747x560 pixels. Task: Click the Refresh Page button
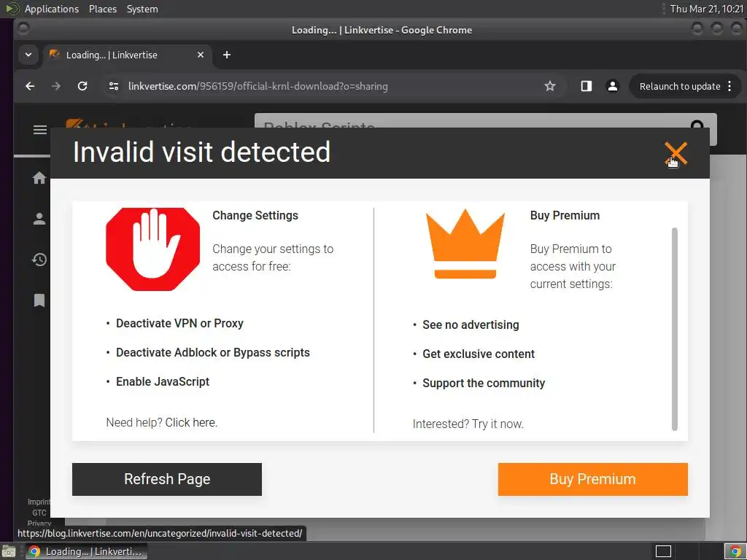point(167,479)
